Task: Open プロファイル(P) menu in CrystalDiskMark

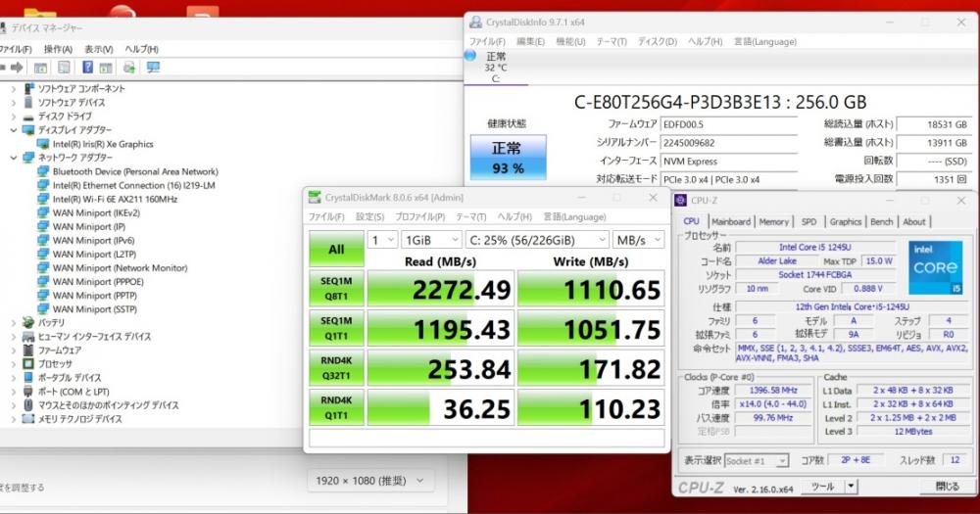Action: click(420, 216)
